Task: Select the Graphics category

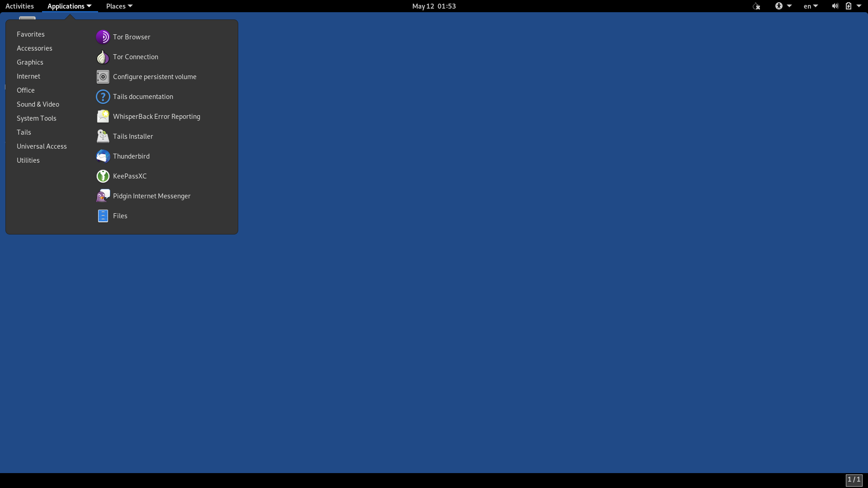Action: click(30, 62)
